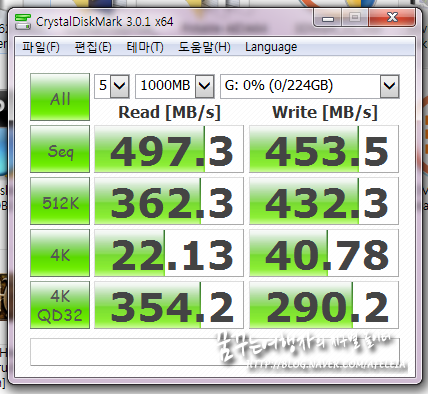
Task: Open the 도움말(H) menu
Action: (x=204, y=47)
